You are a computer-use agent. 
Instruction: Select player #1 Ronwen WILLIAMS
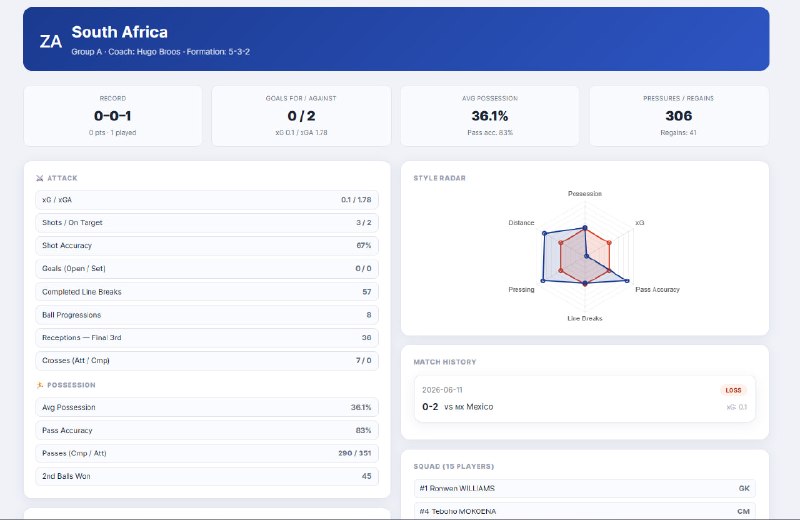pyautogui.click(x=585, y=488)
